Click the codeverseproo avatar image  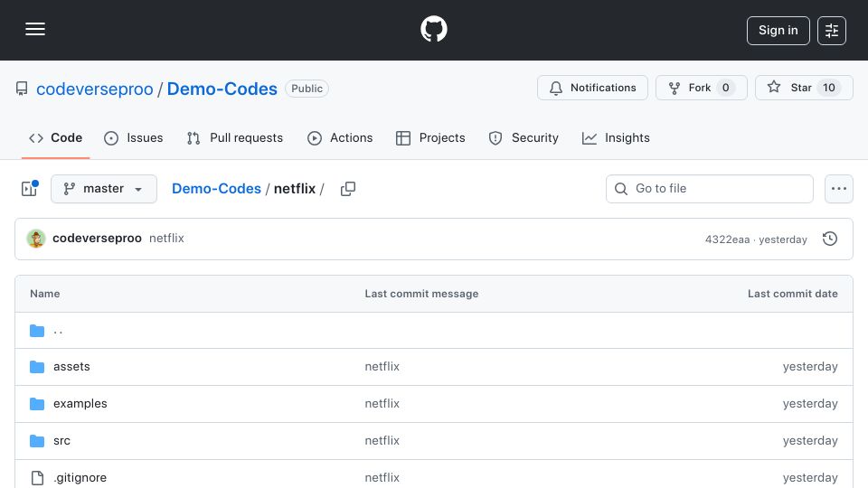pos(36,239)
